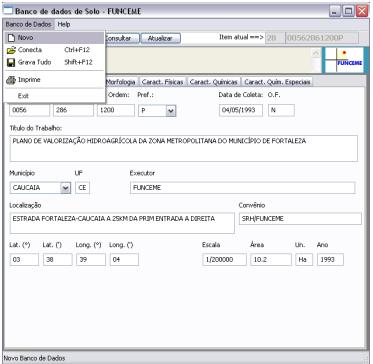Switch to the Caract. Químicas tab
This screenshot has height=364, width=373.
tap(213, 82)
